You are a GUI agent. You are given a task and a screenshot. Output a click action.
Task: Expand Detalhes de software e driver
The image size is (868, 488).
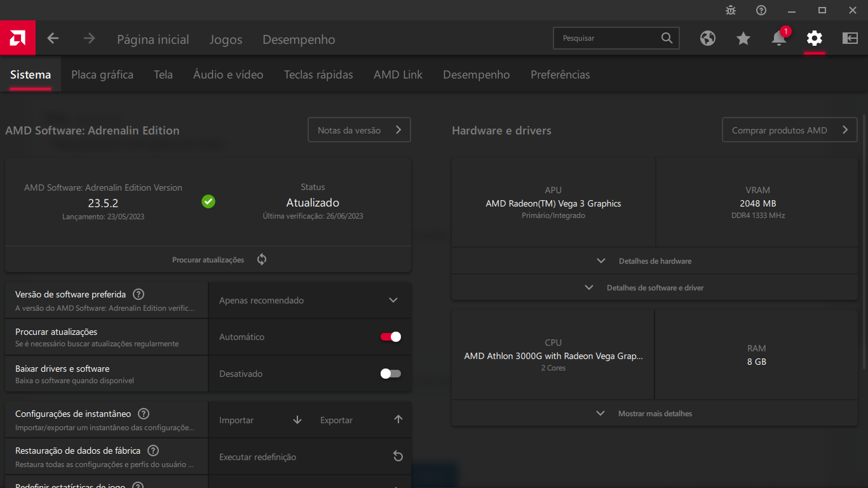pyautogui.click(x=654, y=288)
